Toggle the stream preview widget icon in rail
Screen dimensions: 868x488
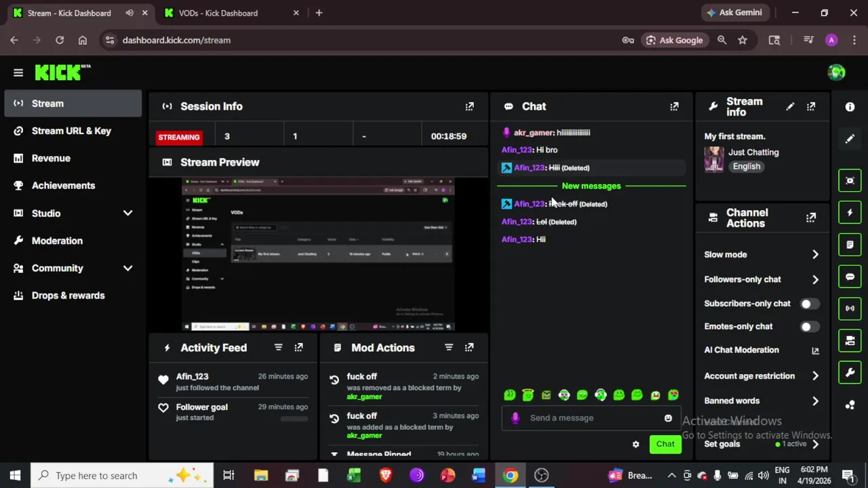[x=850, y=181]
